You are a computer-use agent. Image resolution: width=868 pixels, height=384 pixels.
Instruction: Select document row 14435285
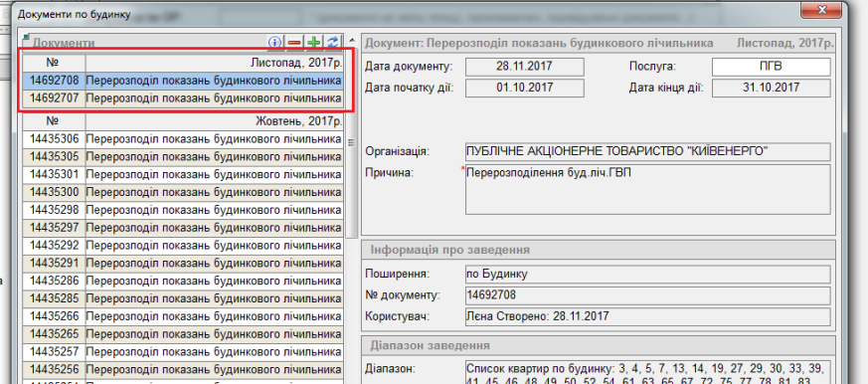(182, 298)
